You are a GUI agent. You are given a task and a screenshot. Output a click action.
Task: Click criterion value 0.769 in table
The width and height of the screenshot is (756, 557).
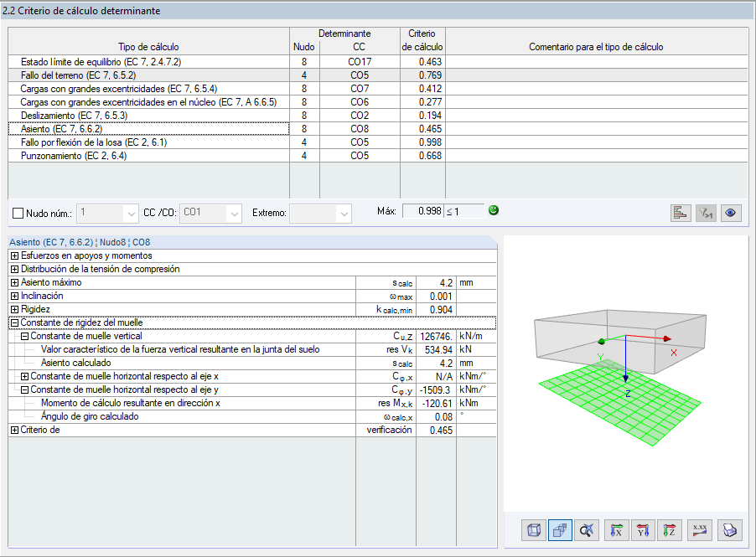(x=422, y=75)
